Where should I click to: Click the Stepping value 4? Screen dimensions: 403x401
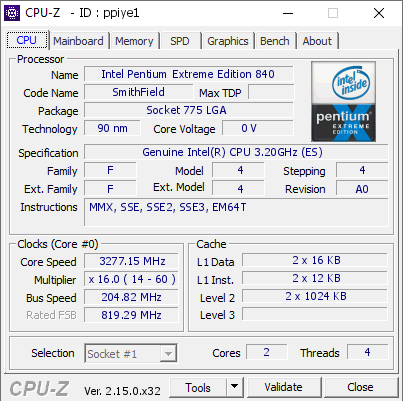tap(362, 170)
